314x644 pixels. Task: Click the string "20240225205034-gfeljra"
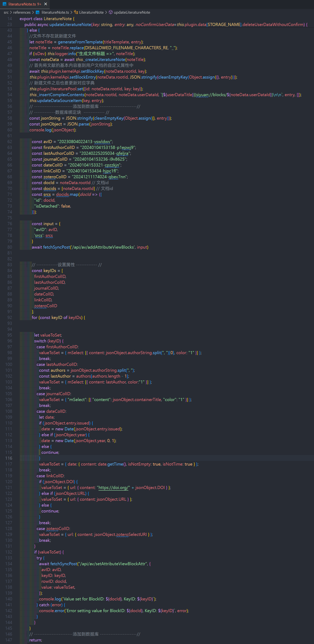tap(105, 153)
